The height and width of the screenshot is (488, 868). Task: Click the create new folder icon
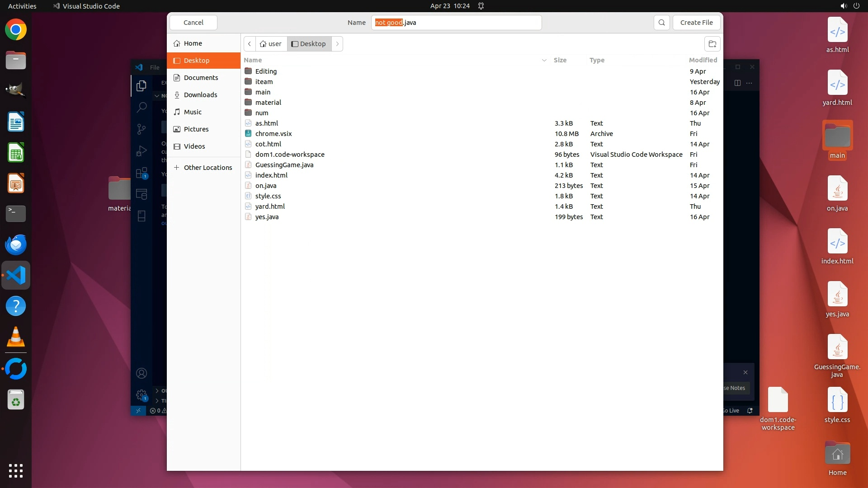pyautogui.click(x=712, y=44)
